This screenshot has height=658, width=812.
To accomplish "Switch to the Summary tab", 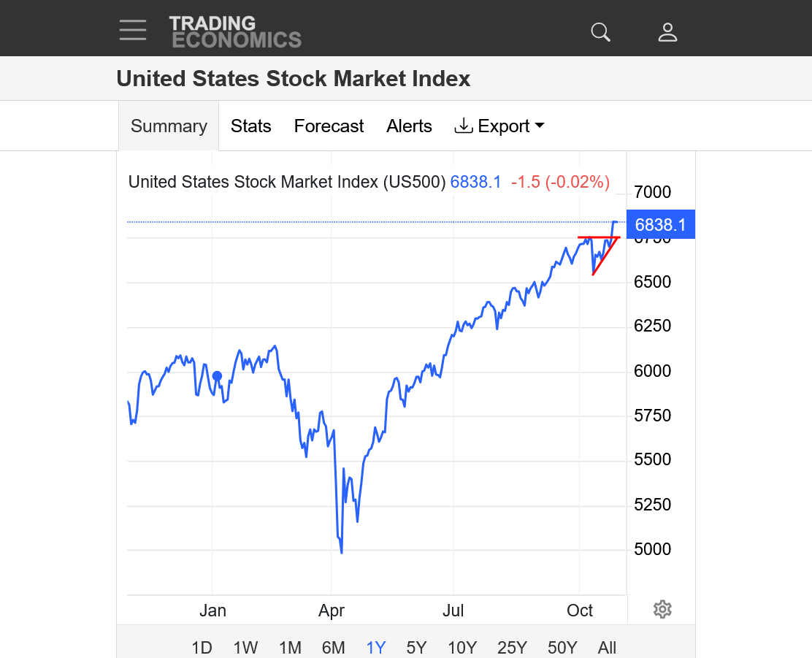I will coord(169,126).
